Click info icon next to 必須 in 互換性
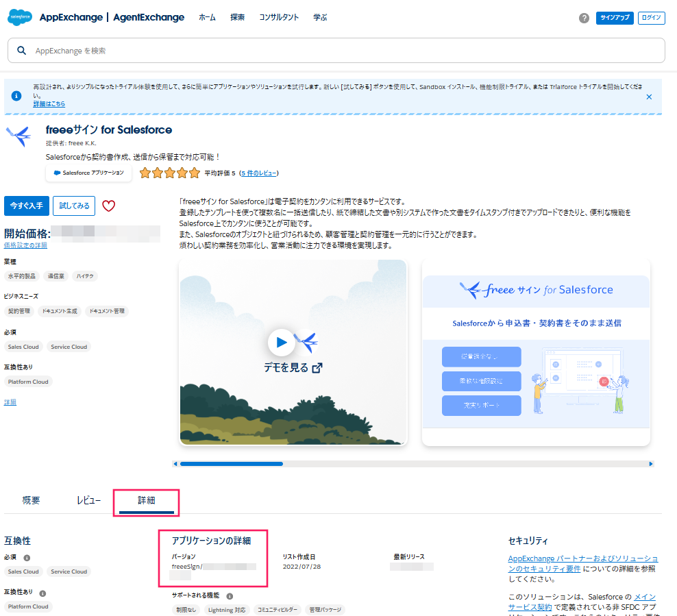Image resolution: width=677 pixels, height=616 pixels. coord(27,558)
